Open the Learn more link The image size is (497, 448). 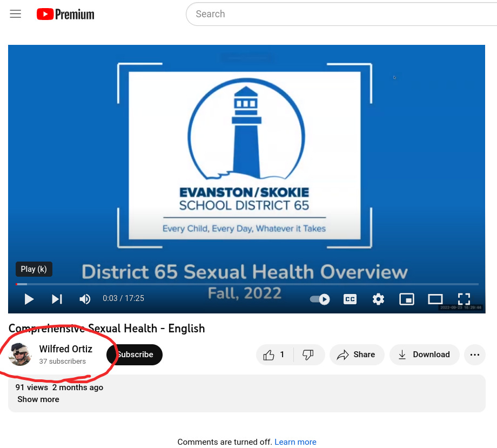click(295, 442)
